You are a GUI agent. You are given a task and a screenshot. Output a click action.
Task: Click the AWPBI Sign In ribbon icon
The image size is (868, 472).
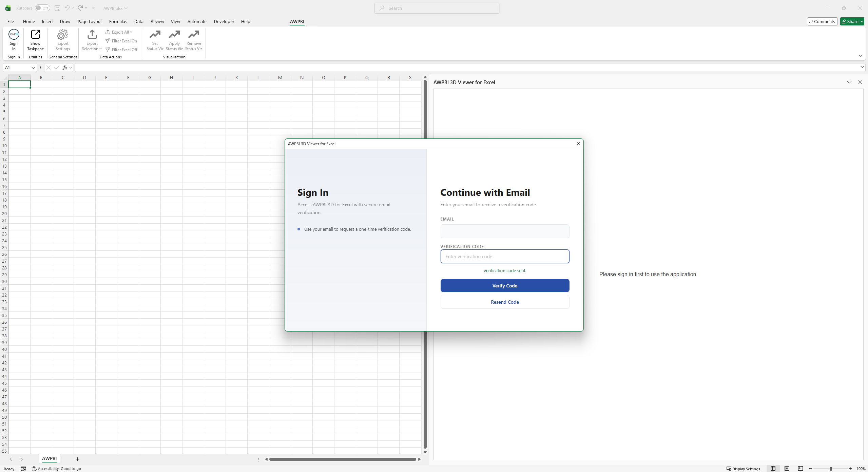[14, 34]
